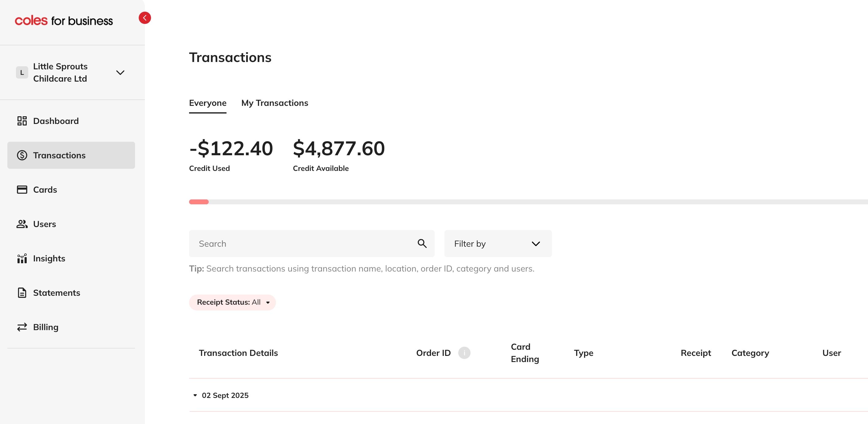Image resolution: width=868 pixels, height=424 pixels.
Task: Click the search Tip text
Action: 362,268
